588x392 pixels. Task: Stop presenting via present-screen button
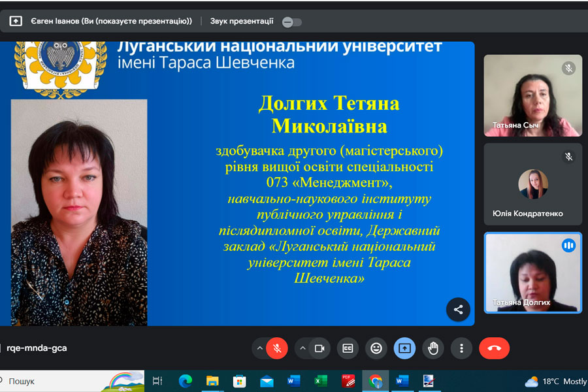point(404,348)
